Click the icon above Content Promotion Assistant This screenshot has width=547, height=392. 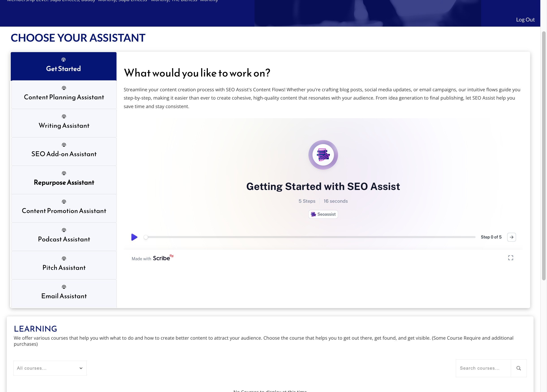pos(64,202)
